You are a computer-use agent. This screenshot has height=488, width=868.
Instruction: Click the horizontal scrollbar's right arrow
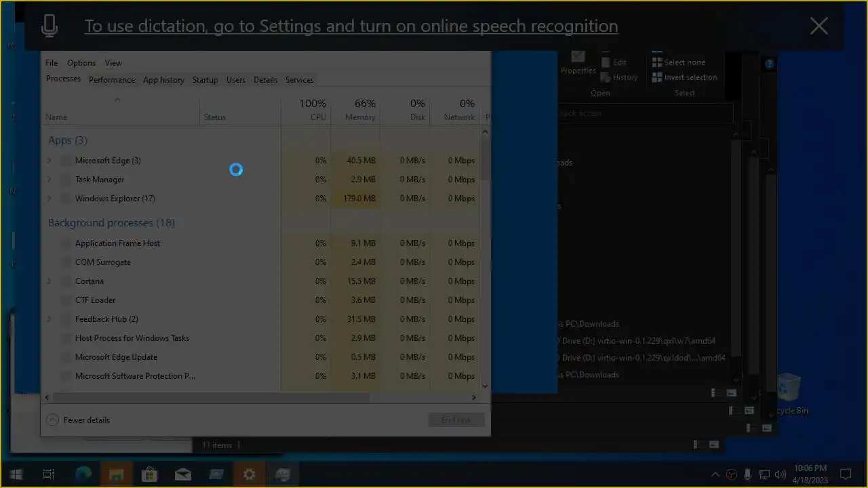pyautogui.click(x=475, y=398)
